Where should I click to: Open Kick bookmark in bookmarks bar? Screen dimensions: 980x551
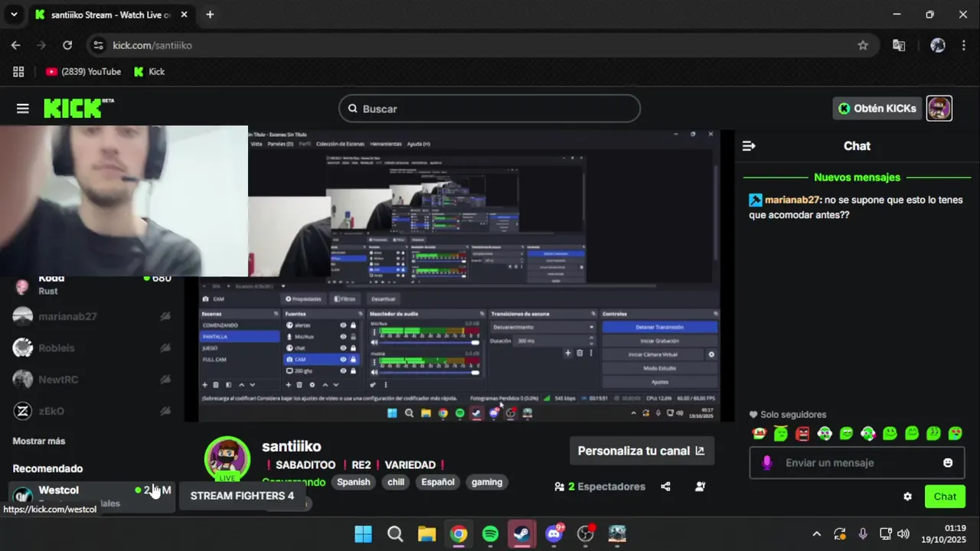(x=149, y=72)
